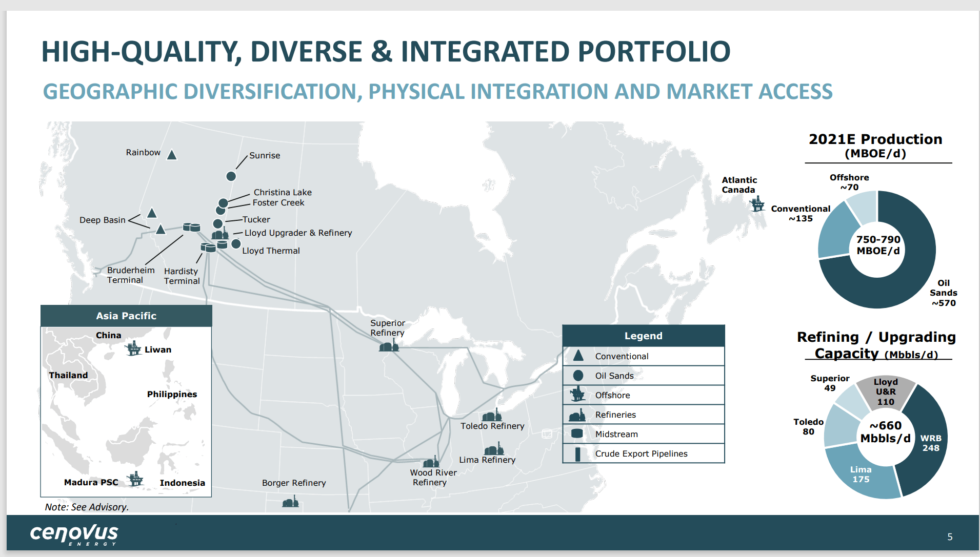This screenshot has height=557, width=980.
Task: Select the Sunrise oil sands circle marker
Action: click(x=231, y=176)
